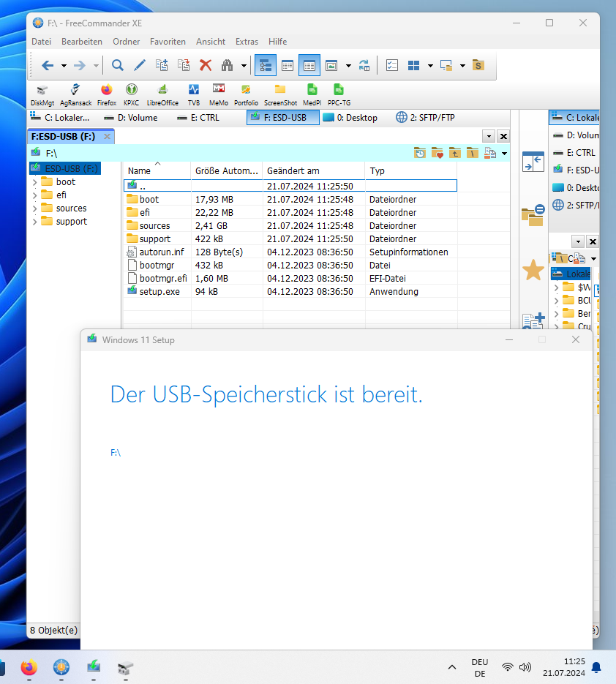
Task: Open search options dropdown next to binoculars
Action: point(244,66)
